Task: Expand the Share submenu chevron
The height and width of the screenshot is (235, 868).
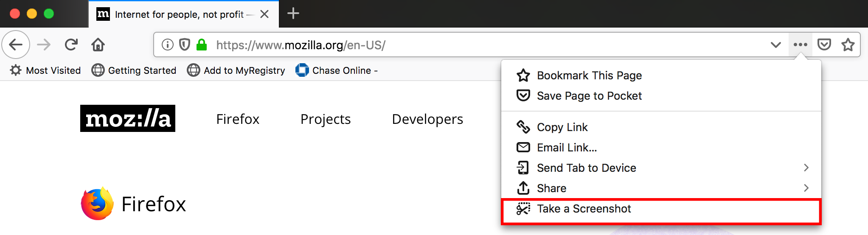Action: pos(806,188)
